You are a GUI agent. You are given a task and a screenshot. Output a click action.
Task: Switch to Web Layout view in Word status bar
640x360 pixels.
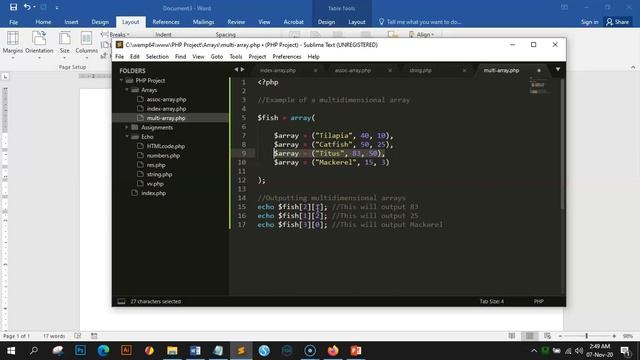pos(547,336)
